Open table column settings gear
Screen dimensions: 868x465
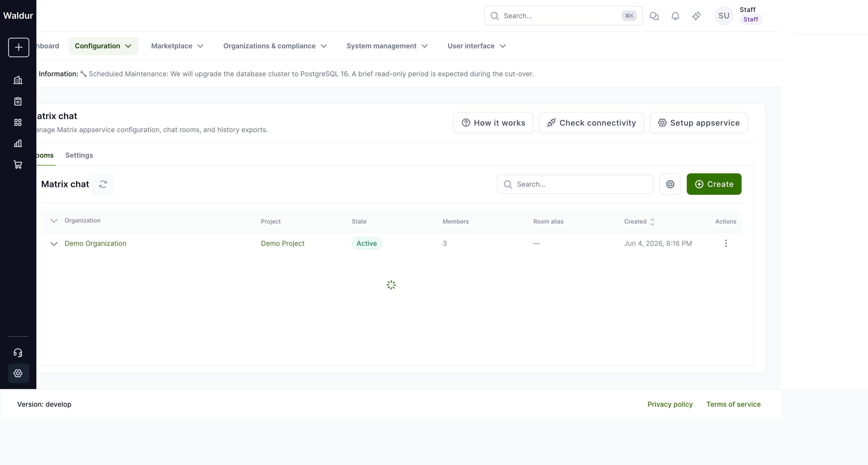tap(670, 184)
